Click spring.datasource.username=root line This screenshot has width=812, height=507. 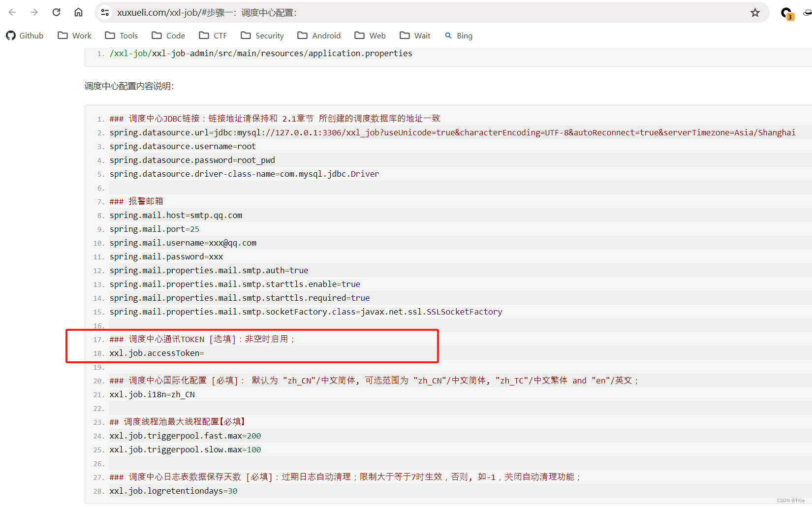(x=183, y=146)
